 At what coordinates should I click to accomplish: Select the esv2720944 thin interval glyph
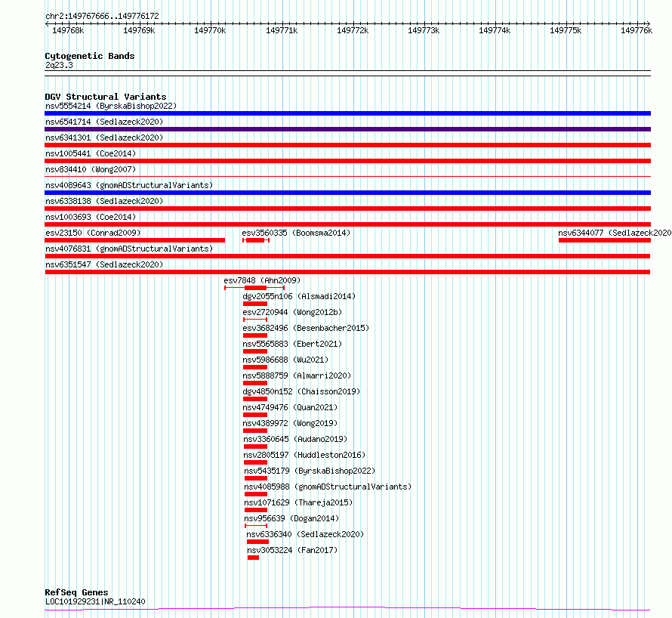coord(255,320)
